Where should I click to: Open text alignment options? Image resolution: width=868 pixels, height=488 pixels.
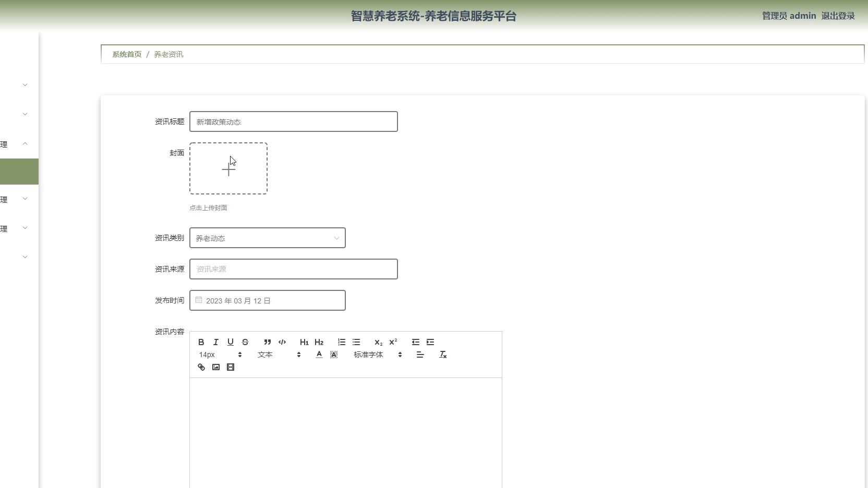[420, 355]
